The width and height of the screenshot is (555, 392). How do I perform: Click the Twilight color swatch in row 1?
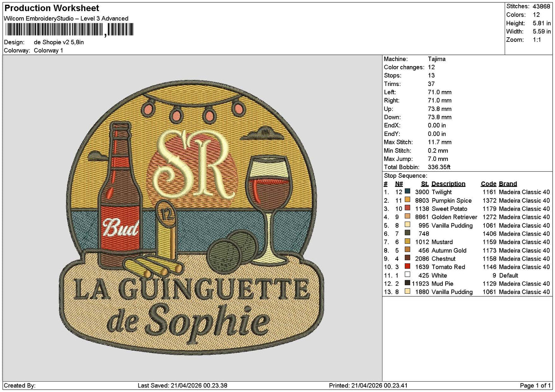click(408, 191)
